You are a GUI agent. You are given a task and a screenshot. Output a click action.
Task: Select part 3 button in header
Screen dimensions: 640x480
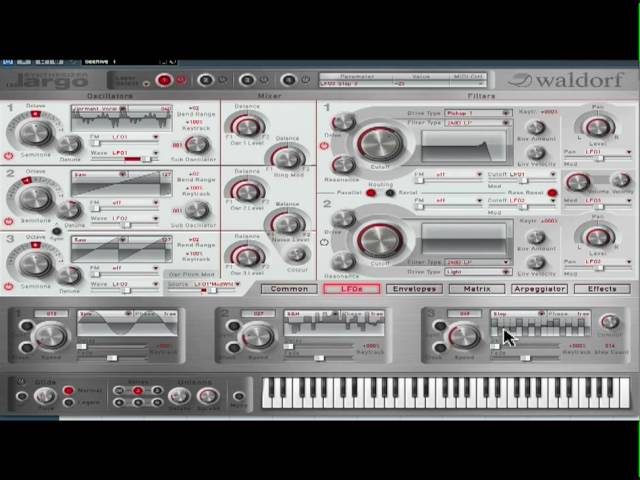(247, 80)
